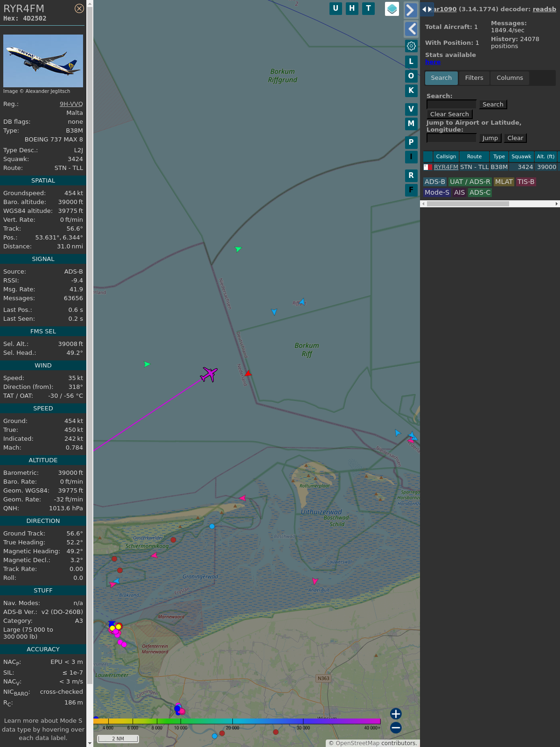Click the red aircraft marker near the Nederland border
Screen dimensions: 560x747
click(x=248, y=373)
